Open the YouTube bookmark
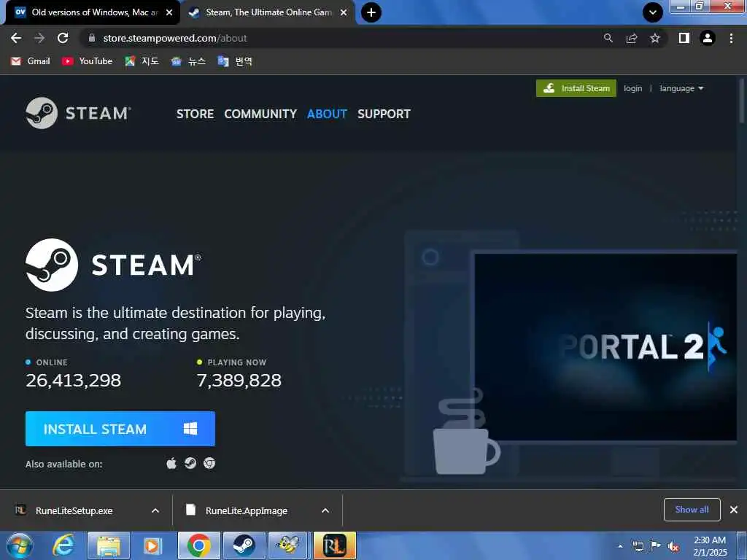747x560 pixels. coord(88,61)
